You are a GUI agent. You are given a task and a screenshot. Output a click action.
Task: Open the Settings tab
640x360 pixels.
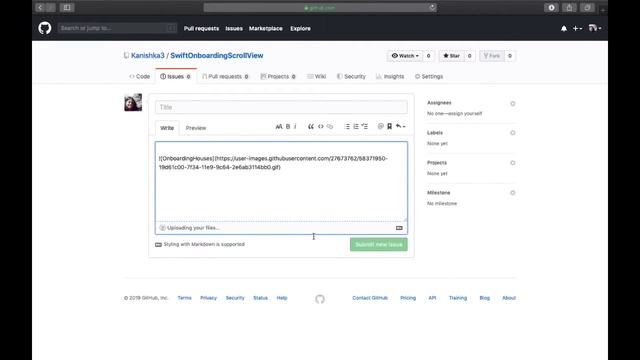tap(429, 77)
